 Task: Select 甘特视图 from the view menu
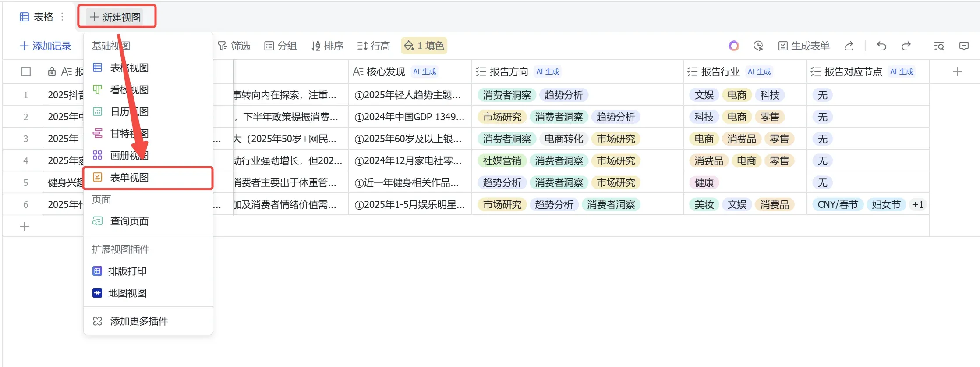point(148,134)
